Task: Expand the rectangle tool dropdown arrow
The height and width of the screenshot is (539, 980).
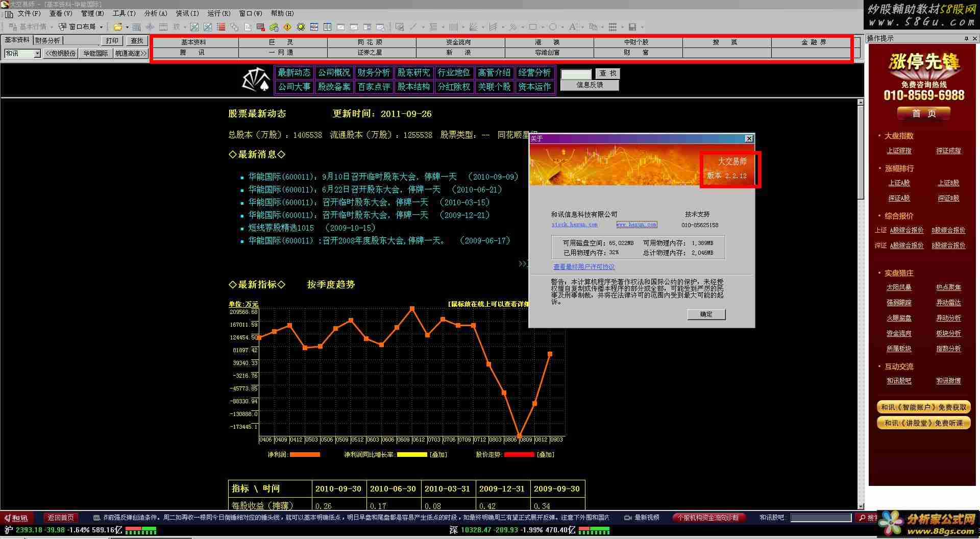Action: [x=543, y=27]
